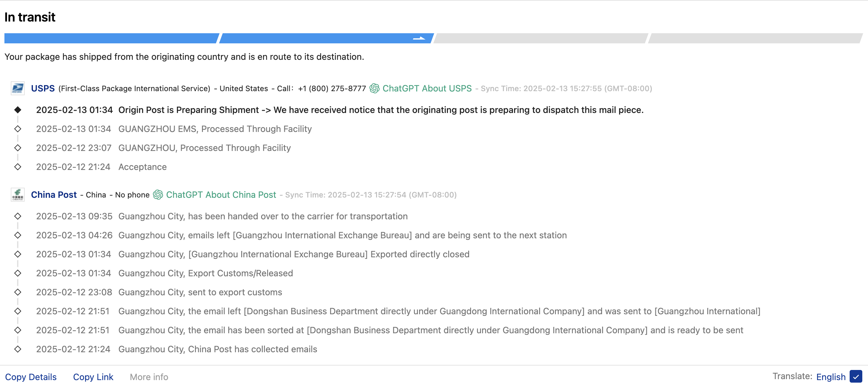The image size is (868, 388).
Task: Click the China Post carrier logo icon
Action: [x=17, y=195]
